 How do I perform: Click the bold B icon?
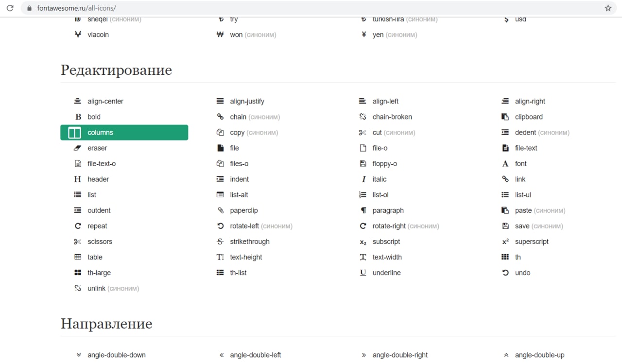(78, 117)
